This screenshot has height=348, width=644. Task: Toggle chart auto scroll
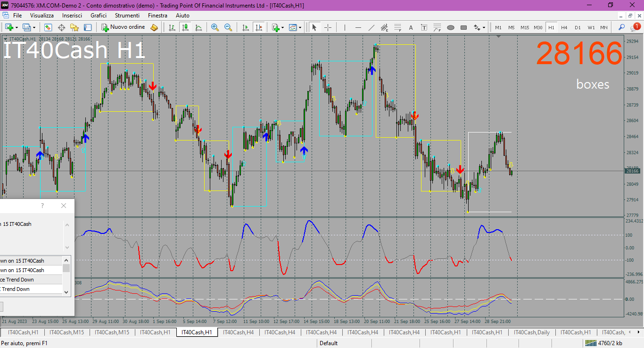[245, 27]
